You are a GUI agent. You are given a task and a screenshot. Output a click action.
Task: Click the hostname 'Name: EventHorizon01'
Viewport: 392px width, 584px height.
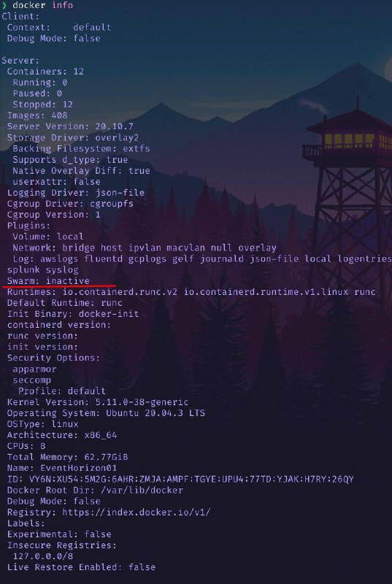coord(62,468)
